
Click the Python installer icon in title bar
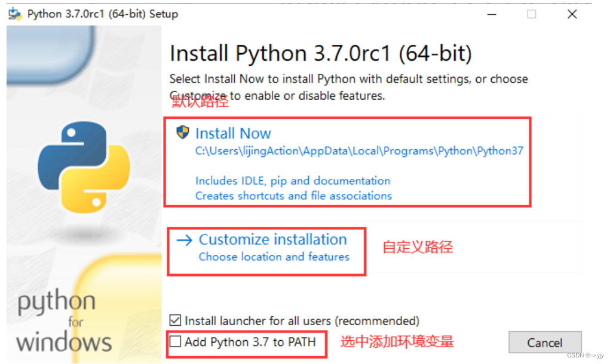point(16,14)
